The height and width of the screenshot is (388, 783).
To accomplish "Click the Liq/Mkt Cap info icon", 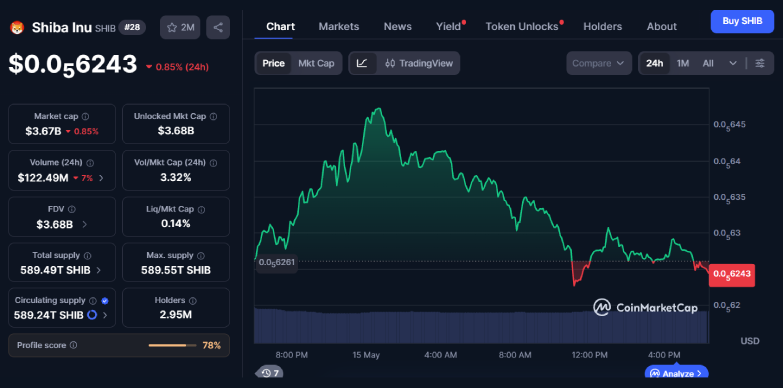I will pyautogui.click(x=201, y=209).
